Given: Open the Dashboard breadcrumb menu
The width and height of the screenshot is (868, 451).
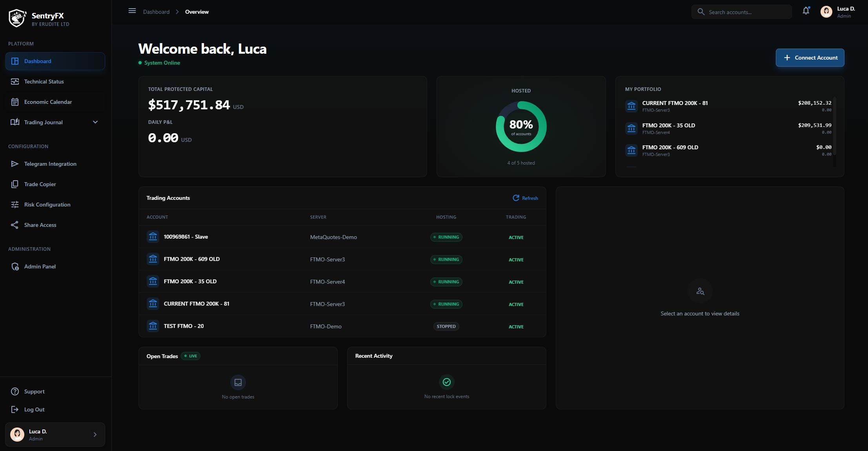Looking at the screenshot, I should coord(156,12).
